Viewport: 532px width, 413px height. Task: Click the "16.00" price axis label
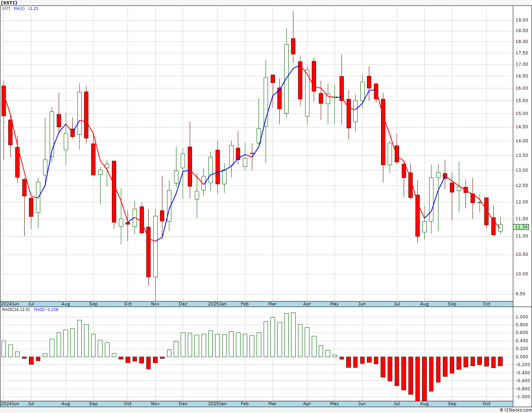pos(521,88)
